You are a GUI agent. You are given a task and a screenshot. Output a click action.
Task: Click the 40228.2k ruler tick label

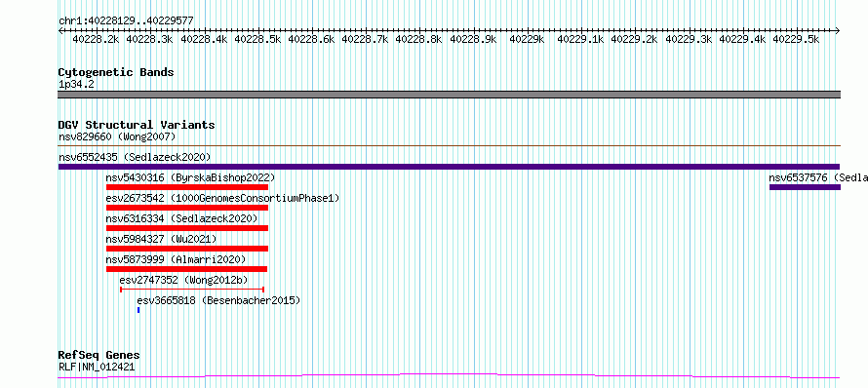click(97, 39)
